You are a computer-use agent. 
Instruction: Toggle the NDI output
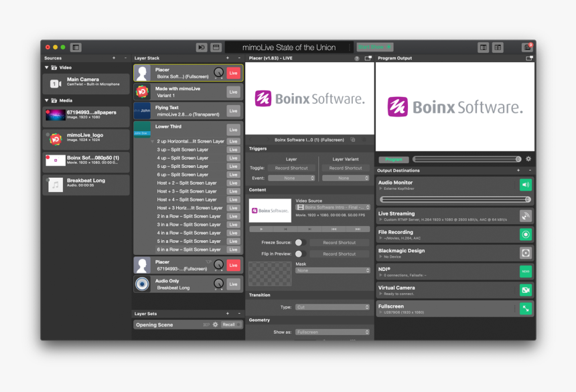pos(526,272)
